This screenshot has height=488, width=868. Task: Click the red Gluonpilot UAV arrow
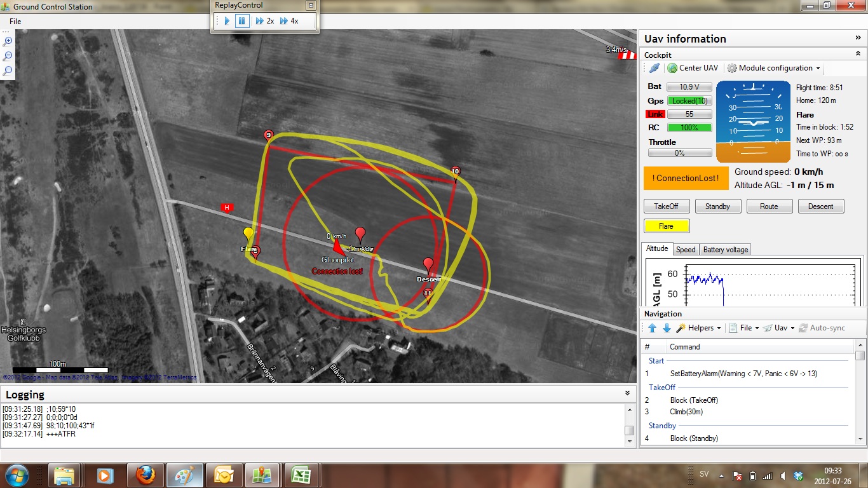point(338,248)
